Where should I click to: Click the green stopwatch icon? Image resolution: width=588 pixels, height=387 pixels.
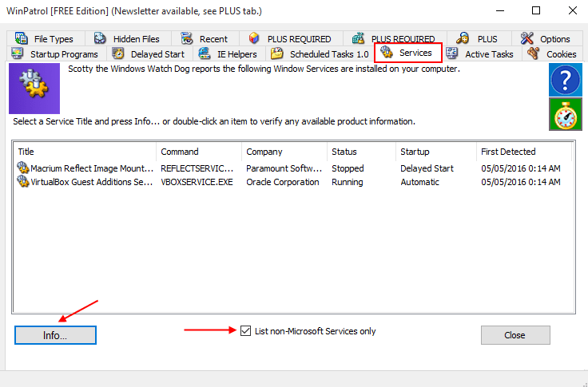566,114
